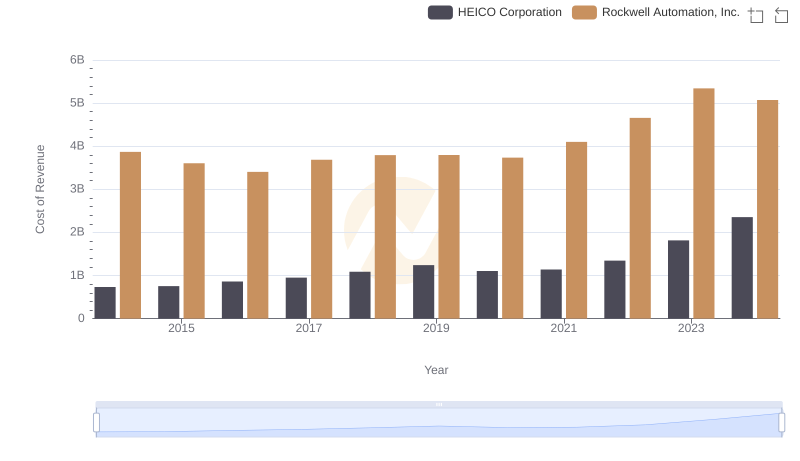Click the right handle of the range slider
Image resolution: width=800 pixels, height=461 pixels.
781,422
